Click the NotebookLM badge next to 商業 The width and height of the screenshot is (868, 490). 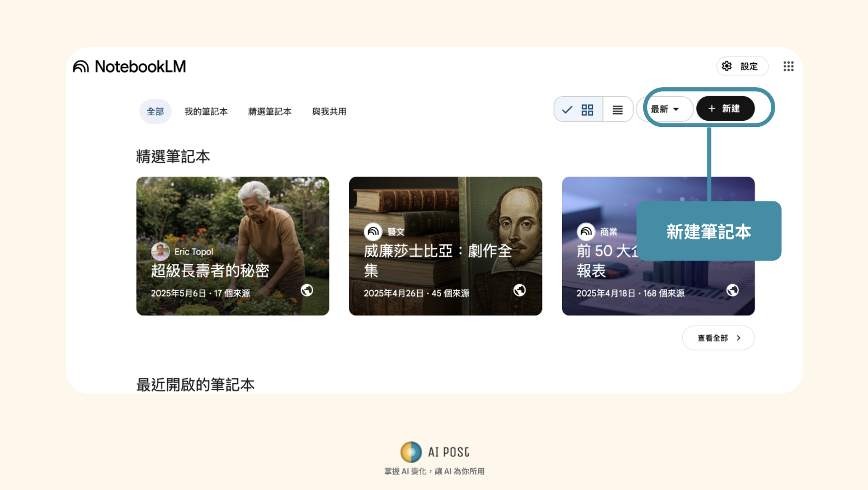[x=586, y=232]
